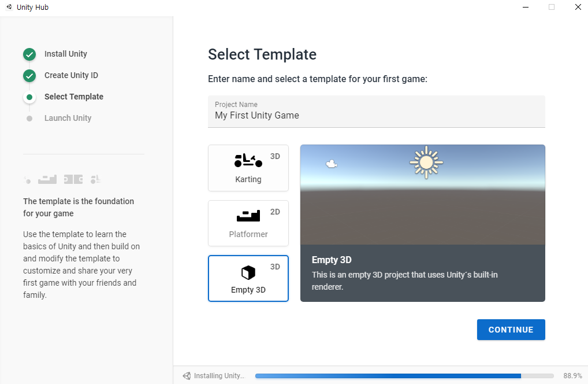
Task: Click the kart icon in Karting card
Action: click(x=248, y=160)
